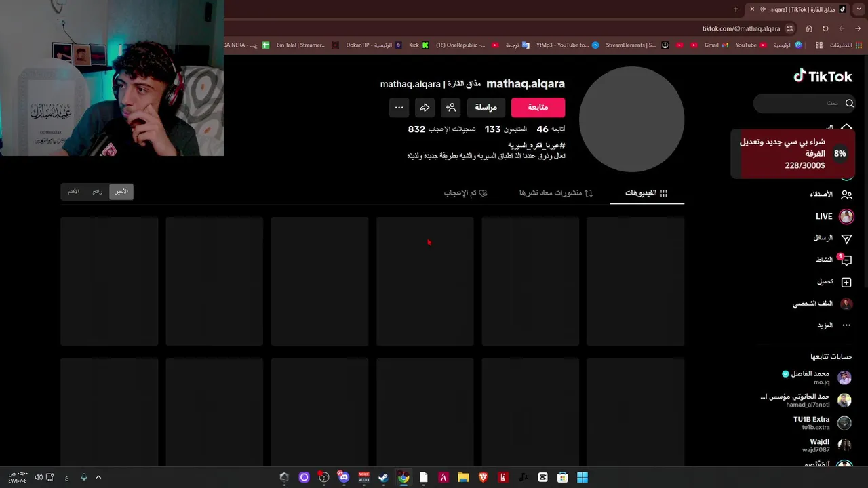Click the browser home icon
The height and width of the screenshot is (488, 868).
point(809,28)
